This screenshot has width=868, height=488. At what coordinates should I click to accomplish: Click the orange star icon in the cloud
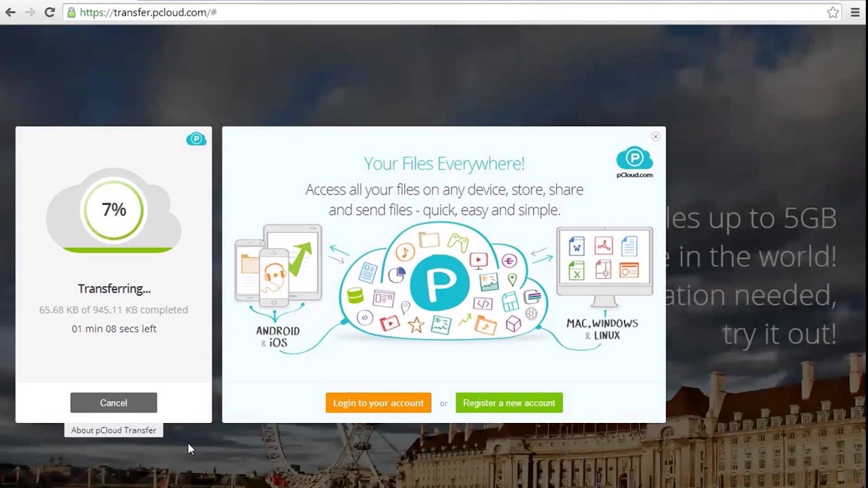coord(416,325)
